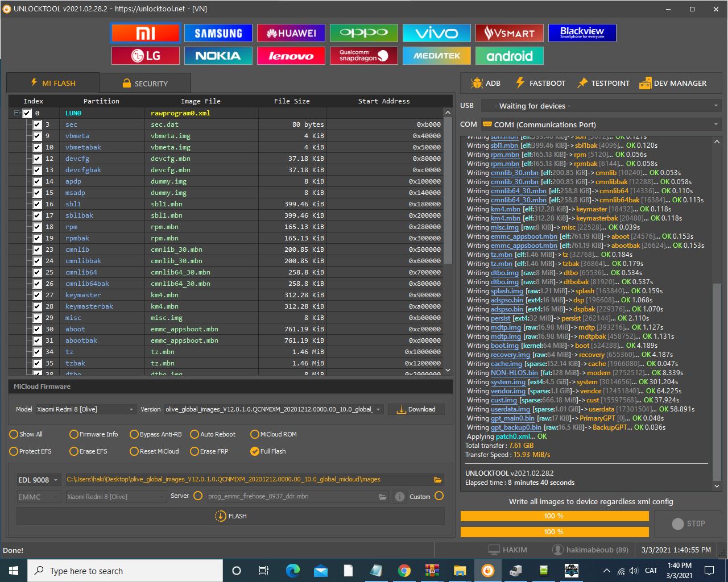Screen dimensions: 728x582
Task: Open the ADB tab
Action: [x=486, y=83]
